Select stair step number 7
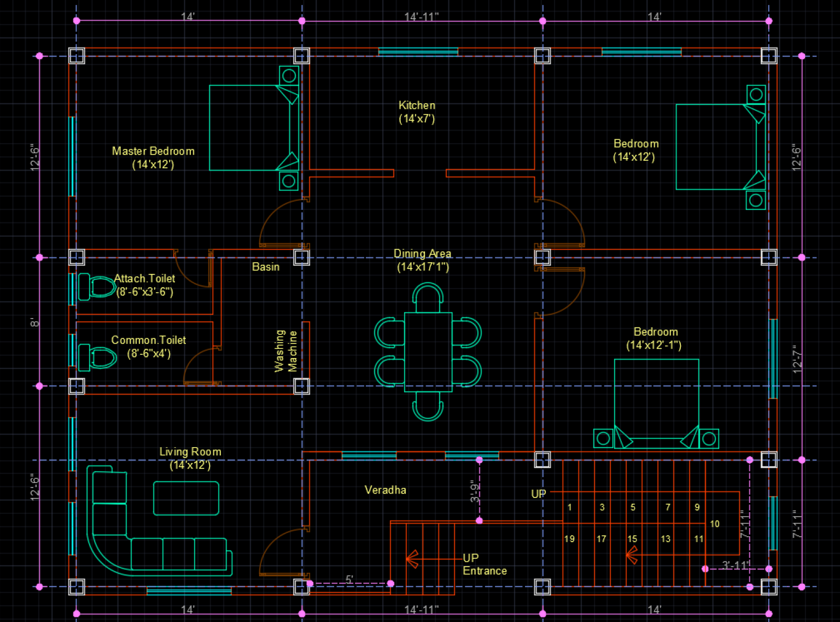This screenshot has width=840, height=622. 668,507
